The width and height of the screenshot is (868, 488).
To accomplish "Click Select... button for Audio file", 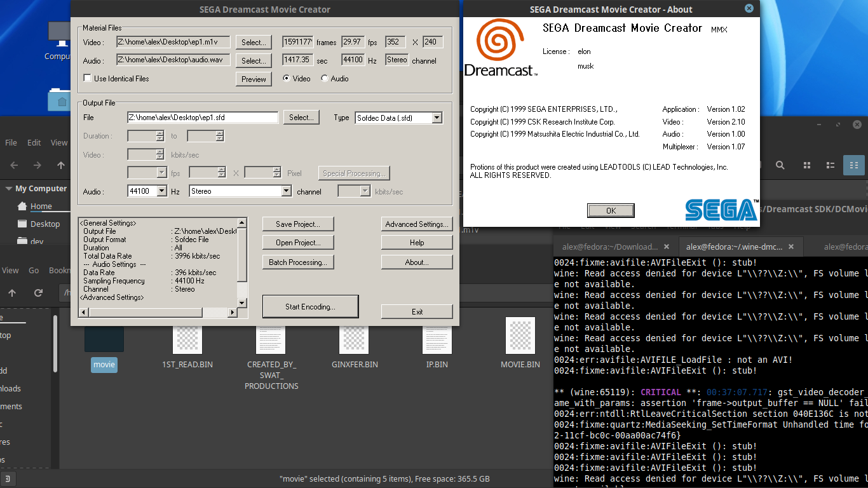I will click(254, 61).
